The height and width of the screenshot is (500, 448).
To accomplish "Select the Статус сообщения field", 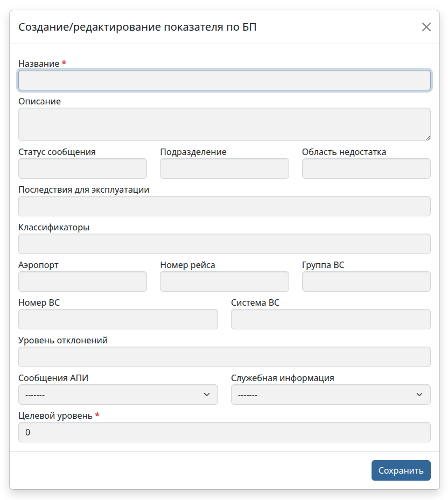I will click(x=82, y=168).
